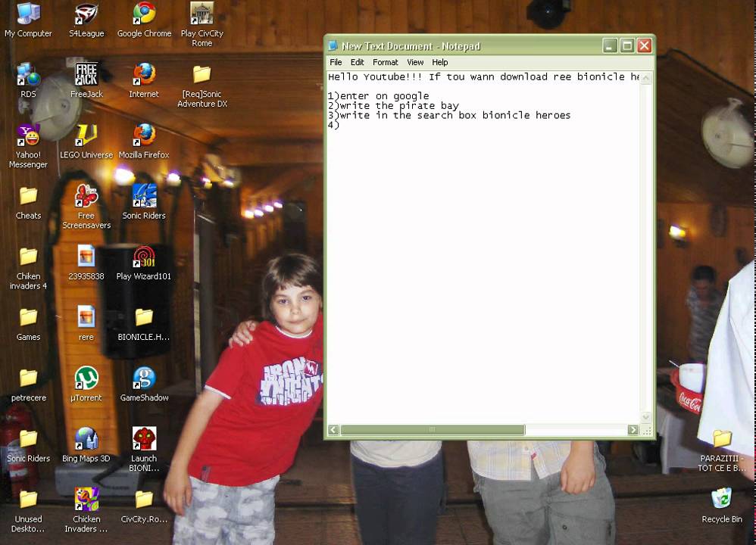Screen dimensions: 756x545
Task: Click line 'write the pirate bay'
Action: click(x=399, y=105)
